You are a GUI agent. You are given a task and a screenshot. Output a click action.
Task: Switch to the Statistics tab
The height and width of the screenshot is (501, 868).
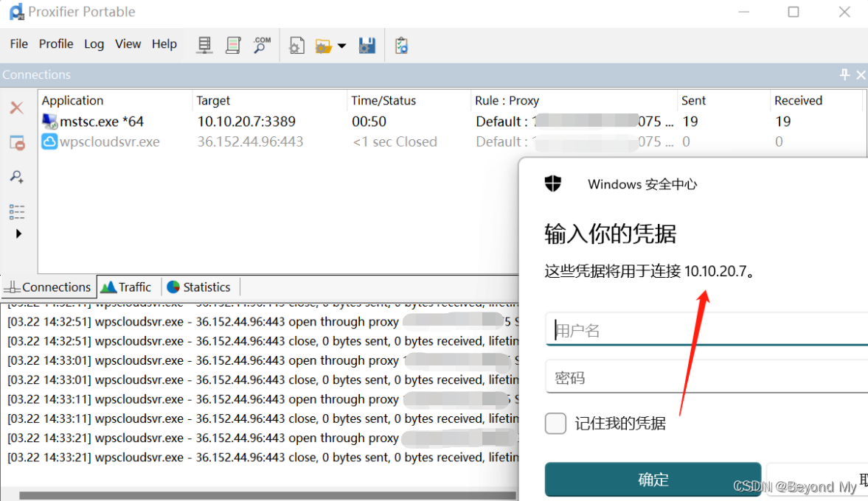(199, 287)
